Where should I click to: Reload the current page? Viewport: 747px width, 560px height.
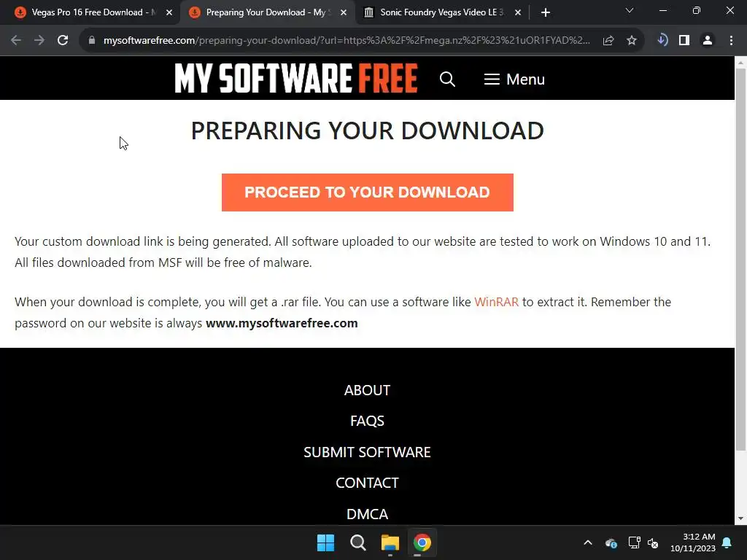pos(63,41)
